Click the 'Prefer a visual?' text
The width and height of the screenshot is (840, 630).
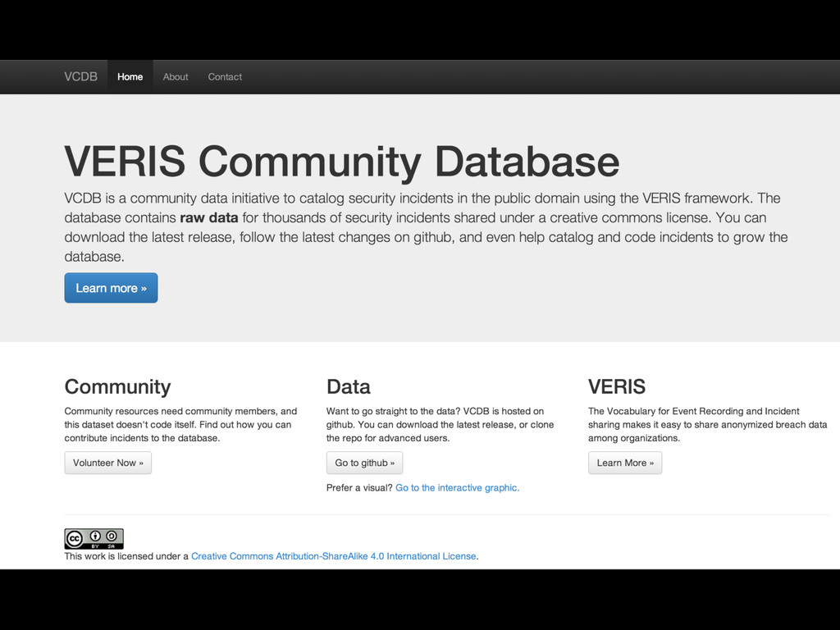click(359, 487)
